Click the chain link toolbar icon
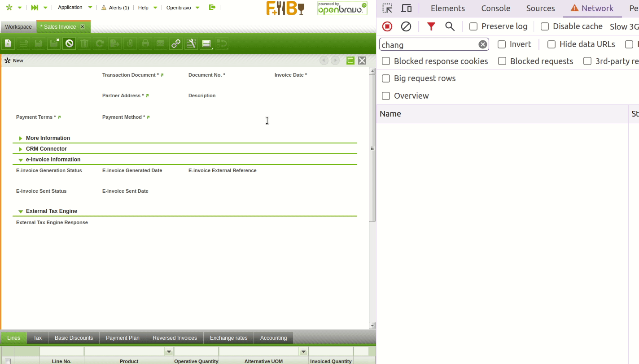The width and height of the screenshot is (639, 364). (x=176, y=43)
